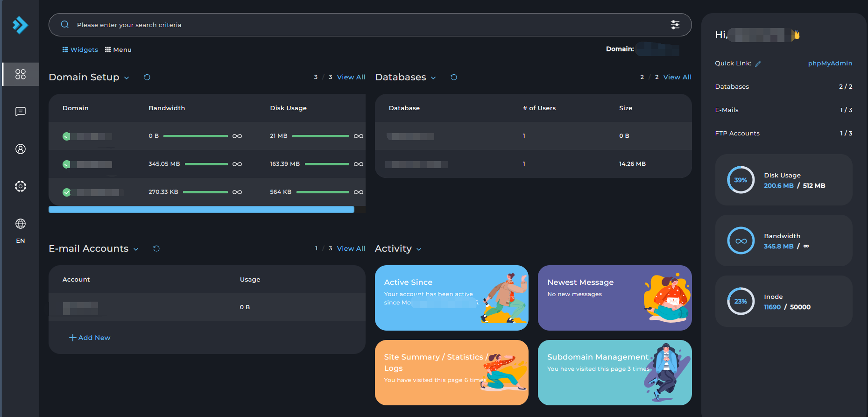Edit Quick Link with pencil icon

pyautogui.click(x=758, y=64)
